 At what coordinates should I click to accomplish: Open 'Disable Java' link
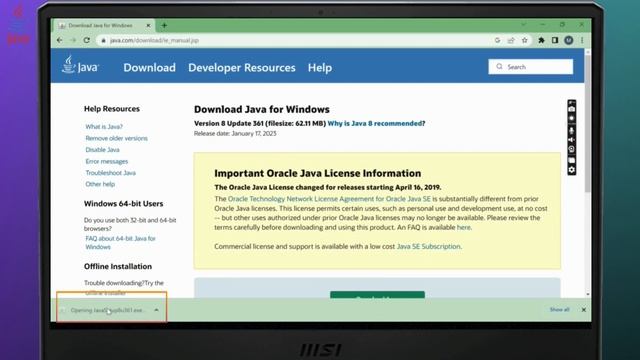tap(102, 150)
